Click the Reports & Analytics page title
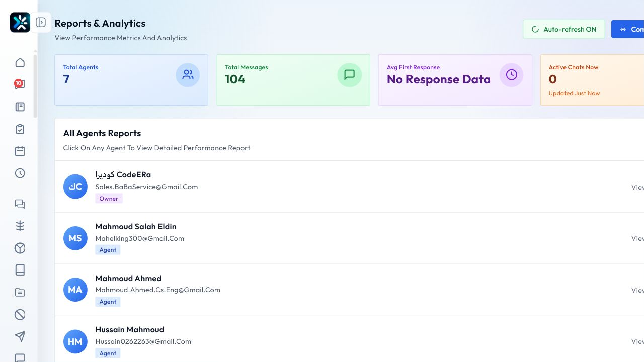Screen dimensions: 644x362 [x=100, y=23]
